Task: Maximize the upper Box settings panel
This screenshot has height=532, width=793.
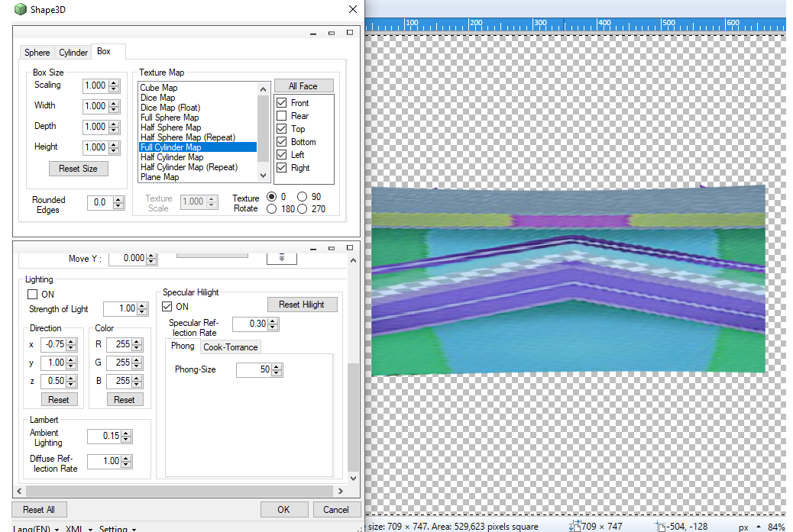Action: [349, 33]
